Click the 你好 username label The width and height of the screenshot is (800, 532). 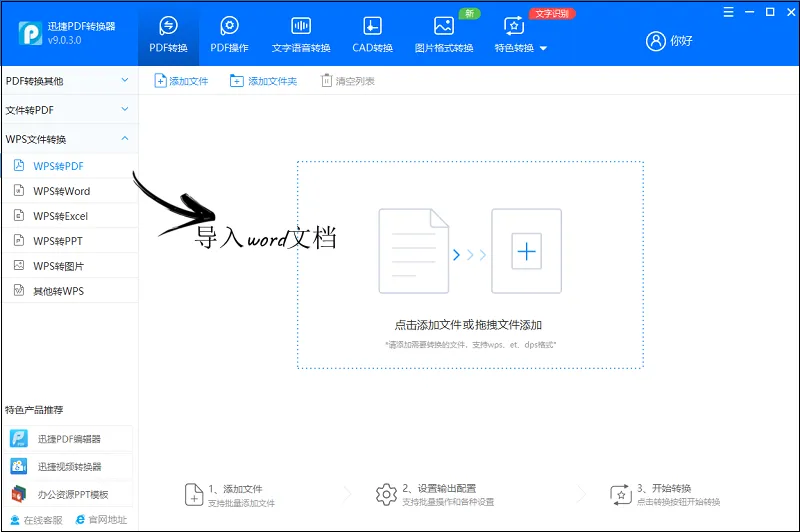pos(681,41)
